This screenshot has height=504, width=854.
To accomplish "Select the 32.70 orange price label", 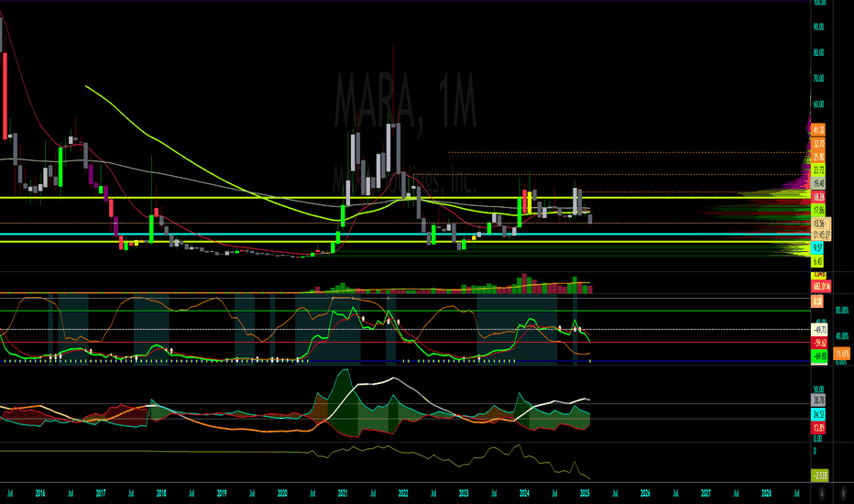I will pos(818,144).
